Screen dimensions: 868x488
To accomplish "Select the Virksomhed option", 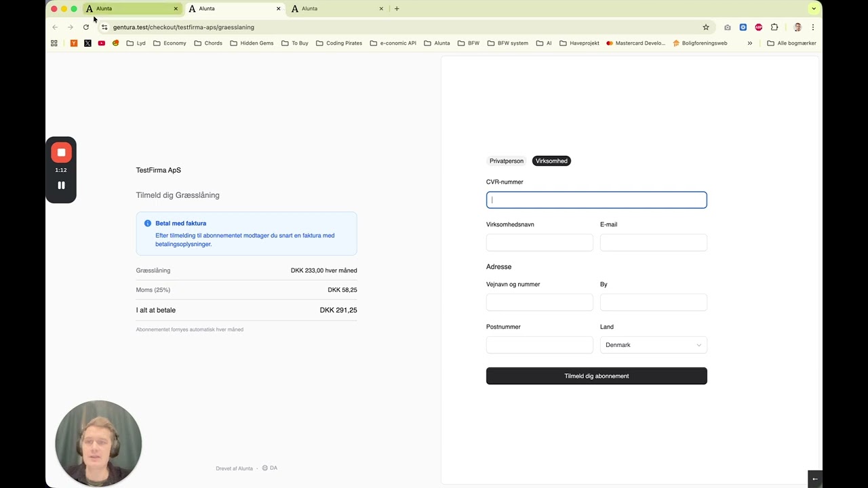I will point(551,161).
